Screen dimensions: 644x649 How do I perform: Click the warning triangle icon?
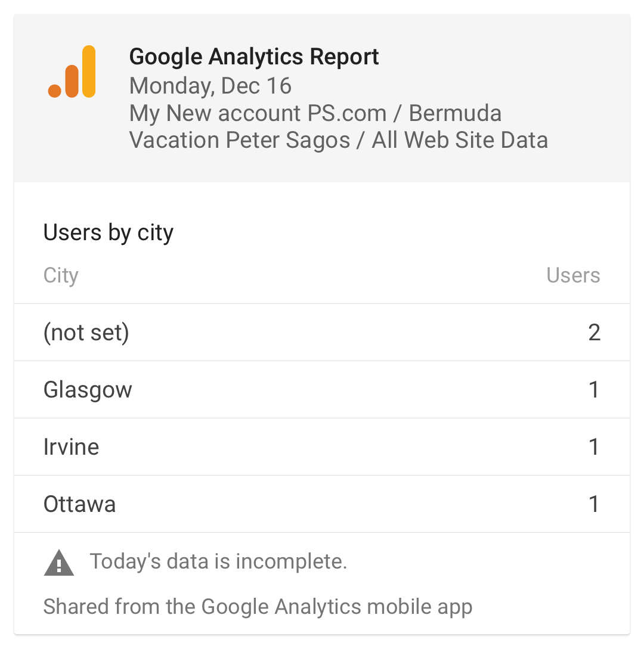click(59, 563)
